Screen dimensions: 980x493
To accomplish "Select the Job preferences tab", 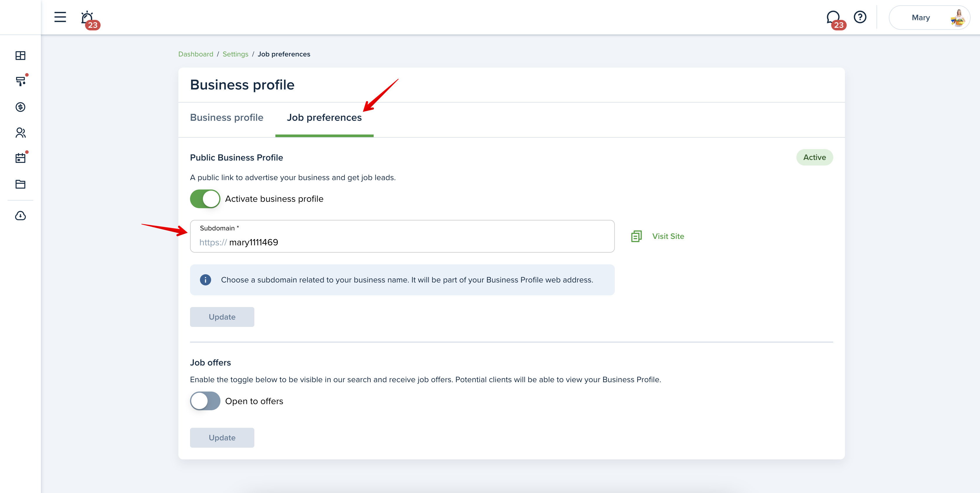I will pyautogui.click(x=324, y=118).
